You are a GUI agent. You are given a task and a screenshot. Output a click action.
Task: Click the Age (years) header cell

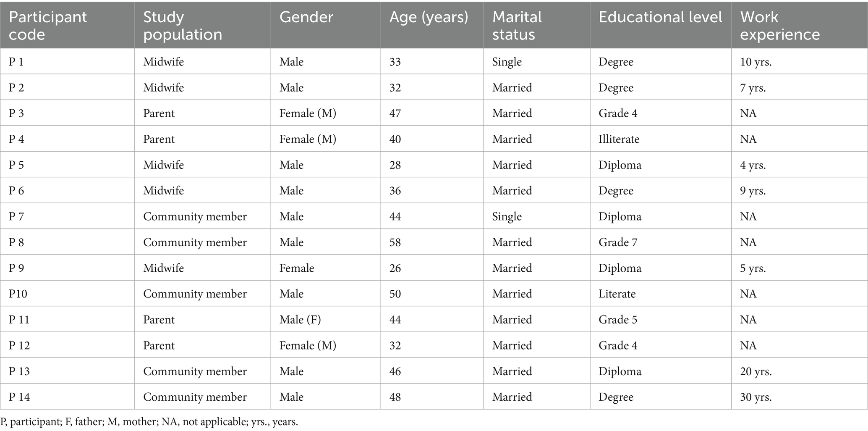click(432, 25)
